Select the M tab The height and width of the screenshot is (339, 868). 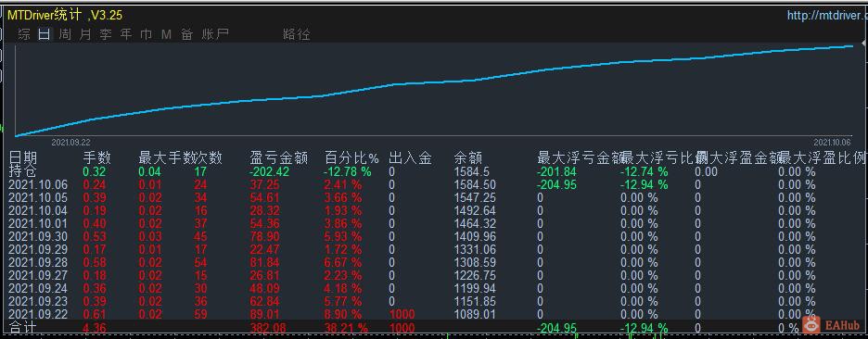pyautogui.click(x=166, y=34)
